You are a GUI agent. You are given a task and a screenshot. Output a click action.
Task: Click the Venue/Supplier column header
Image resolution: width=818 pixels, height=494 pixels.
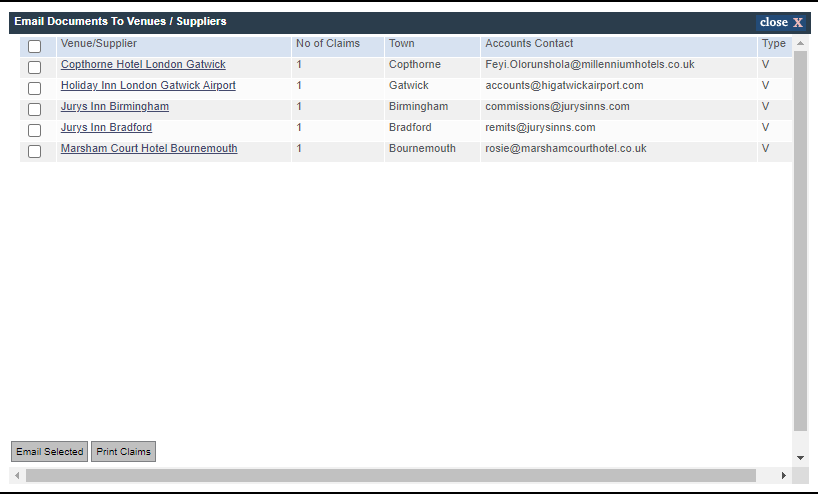coord(174,46)
